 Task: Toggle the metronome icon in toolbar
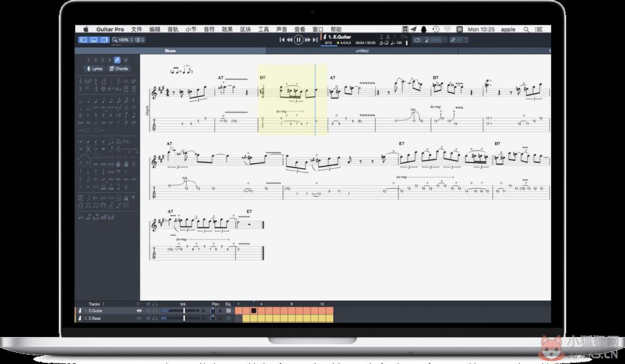pyautogui.click(x=388, y=37)
